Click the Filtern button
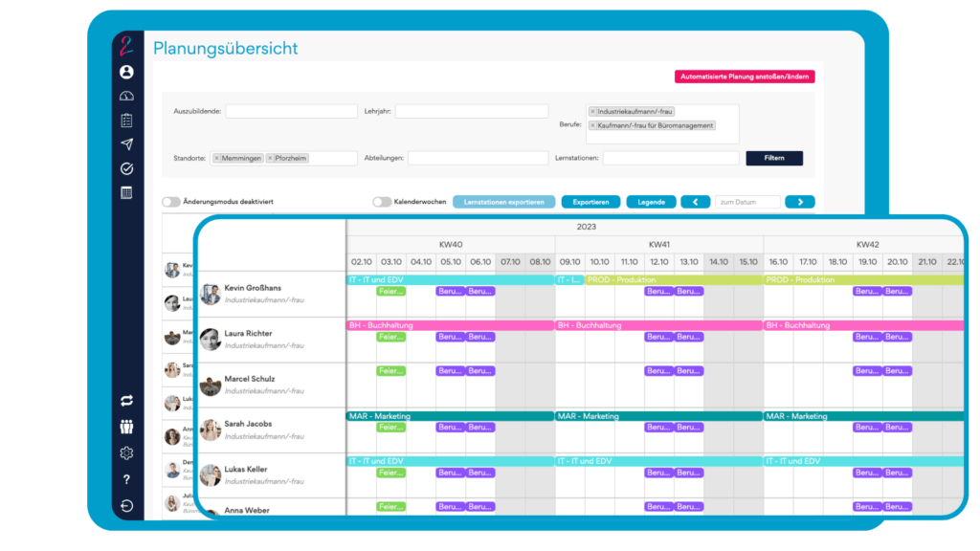This screenshot has width=980, height=551. click(x=774, y=158)
